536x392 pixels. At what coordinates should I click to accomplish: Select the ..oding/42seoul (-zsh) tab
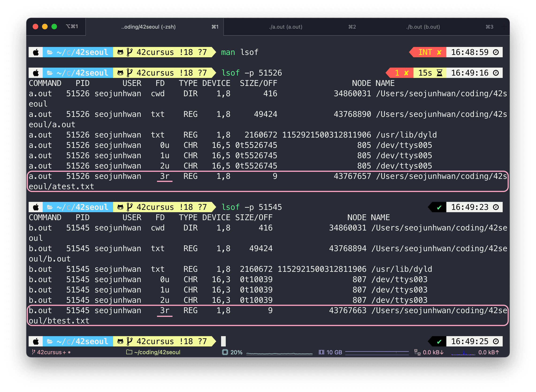point(149,27)
